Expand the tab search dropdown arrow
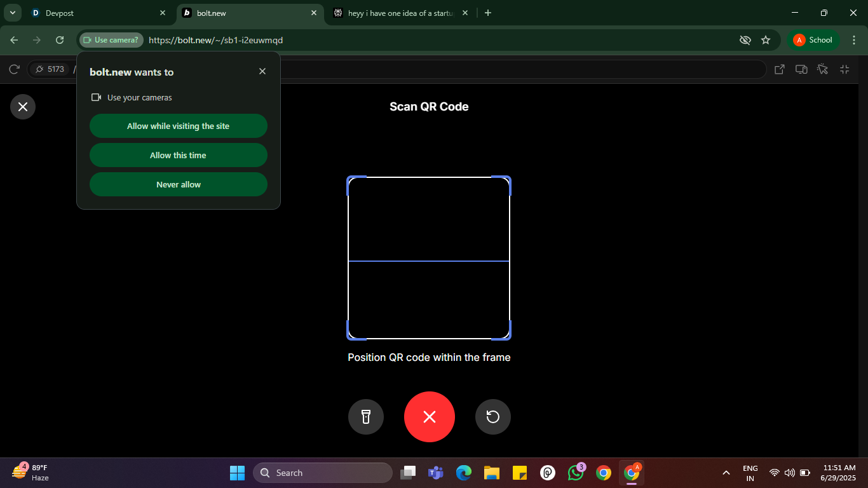Image resolution: width=868 pixels, height=488 pixels. coord(12,13)
